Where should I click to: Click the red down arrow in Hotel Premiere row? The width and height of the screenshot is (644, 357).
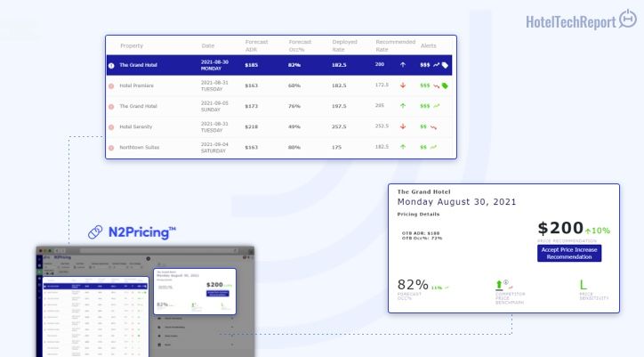coord(403,85)
